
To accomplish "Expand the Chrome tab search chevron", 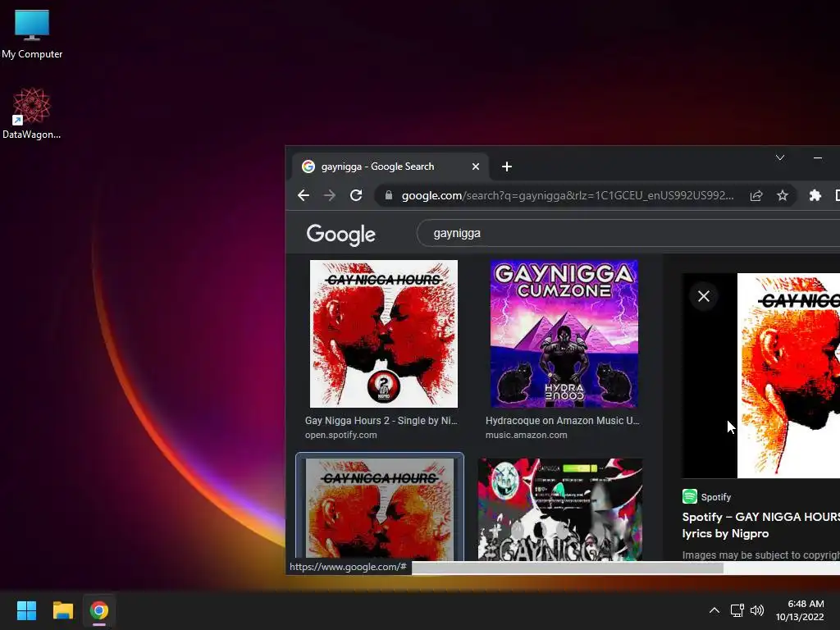I will [780, 157].
